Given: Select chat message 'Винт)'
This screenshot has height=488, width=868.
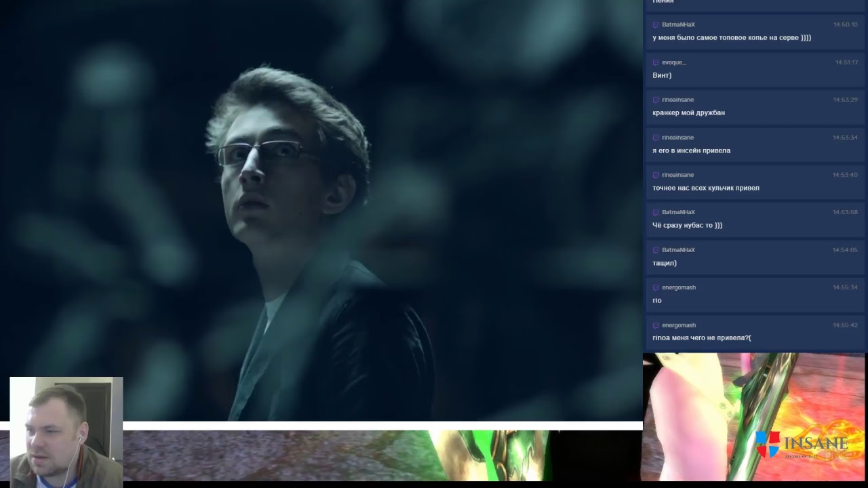Looking at the screenshot, I should tap(662, 75).
